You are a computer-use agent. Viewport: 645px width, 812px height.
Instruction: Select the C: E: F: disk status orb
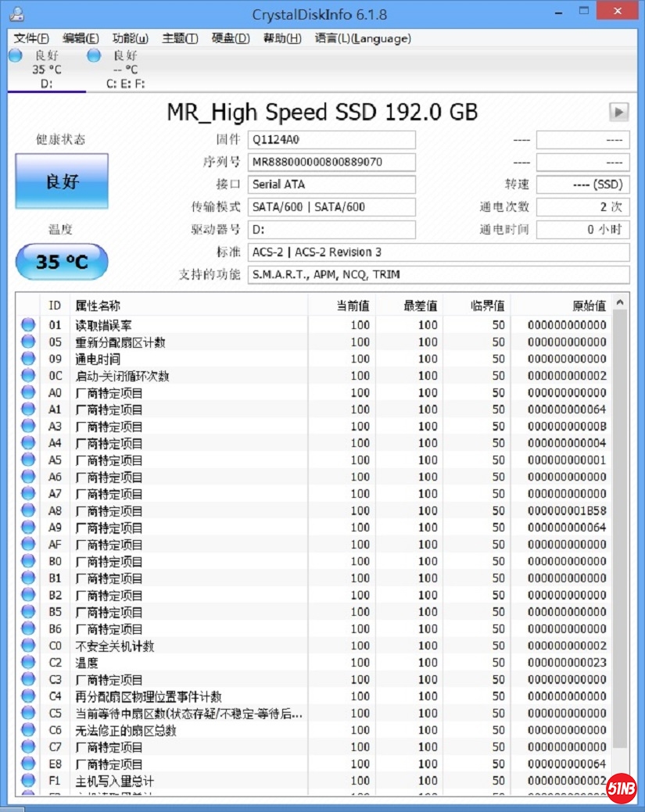(94, 55)
